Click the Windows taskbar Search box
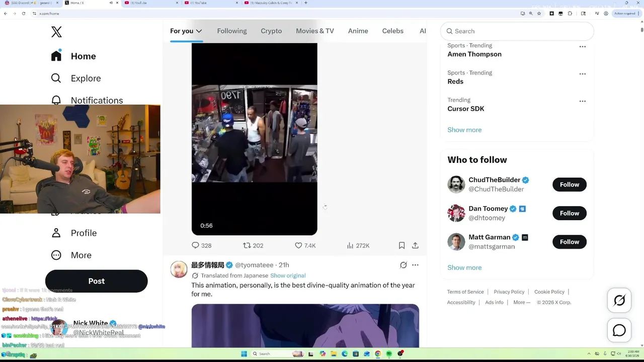The image size is (644, 362). click(278, 354)
